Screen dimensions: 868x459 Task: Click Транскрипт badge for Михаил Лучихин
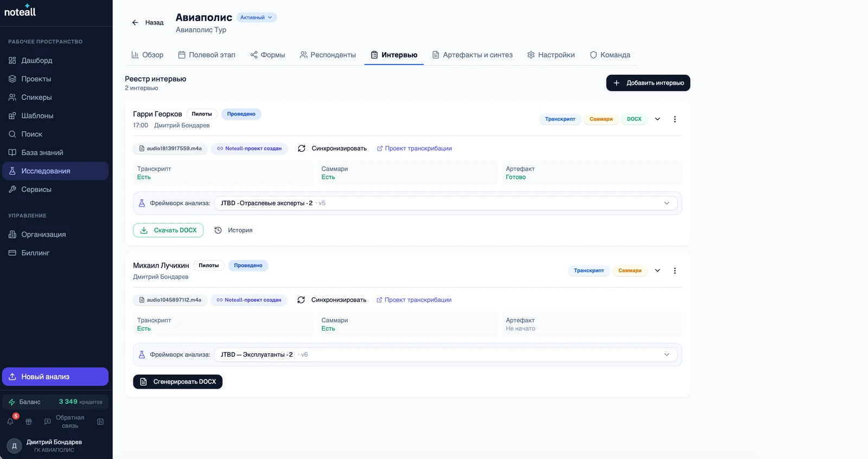[x=589, y=270]
